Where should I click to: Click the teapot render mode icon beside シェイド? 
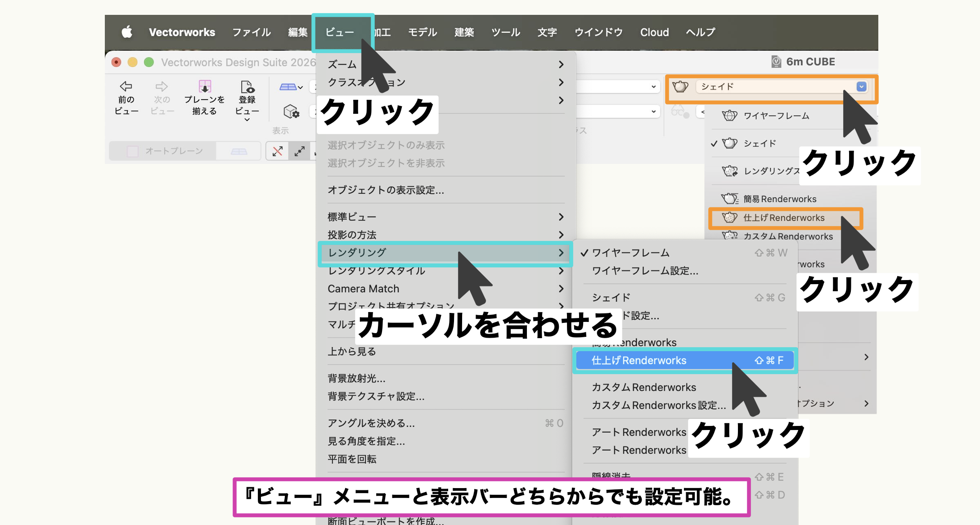click(680, 86)
